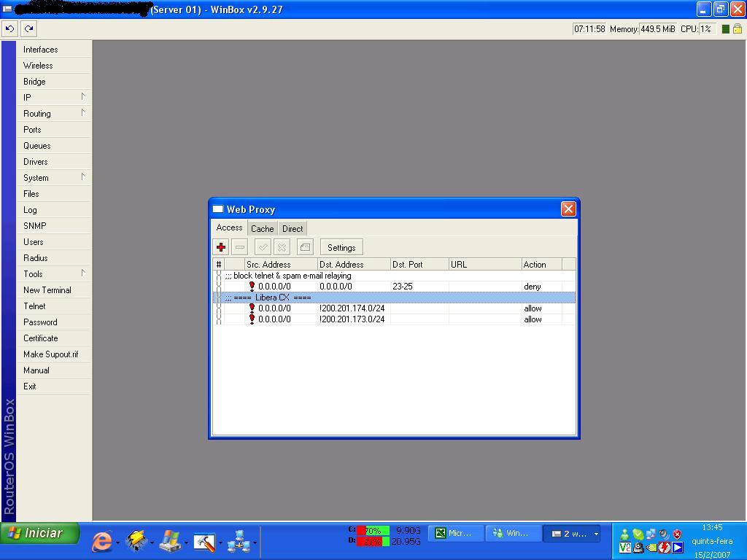Click the lightning bolt quick launch icon
Image resolution: width=747 pixels, height=560 pixels.
point(136,542)
